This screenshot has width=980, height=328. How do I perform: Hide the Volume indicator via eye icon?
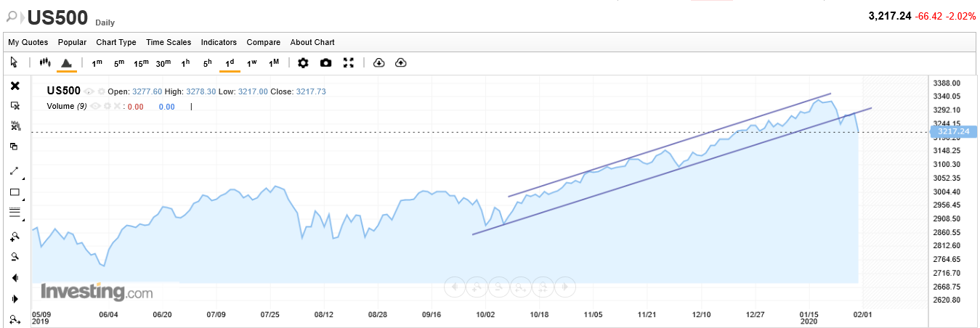click(96, 107)
